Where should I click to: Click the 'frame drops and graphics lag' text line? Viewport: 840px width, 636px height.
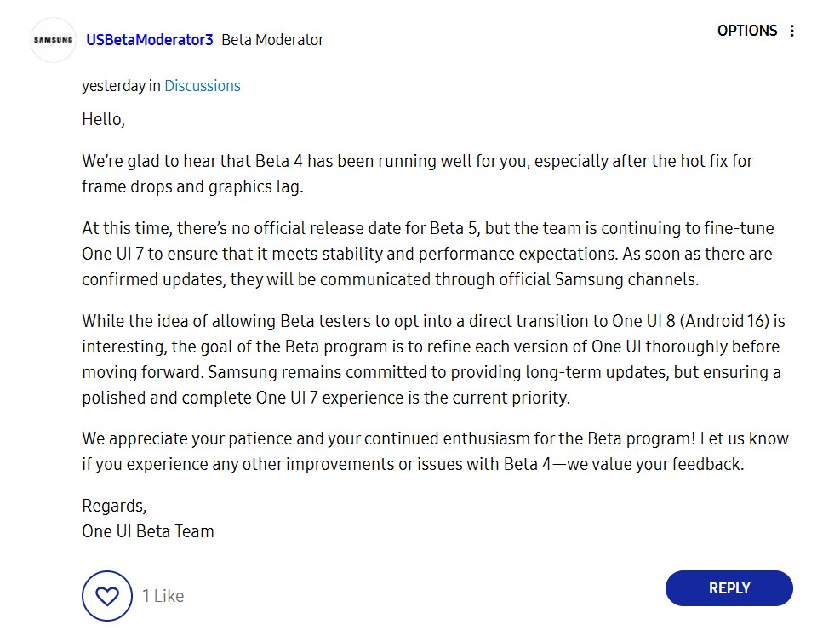point(193,186)
